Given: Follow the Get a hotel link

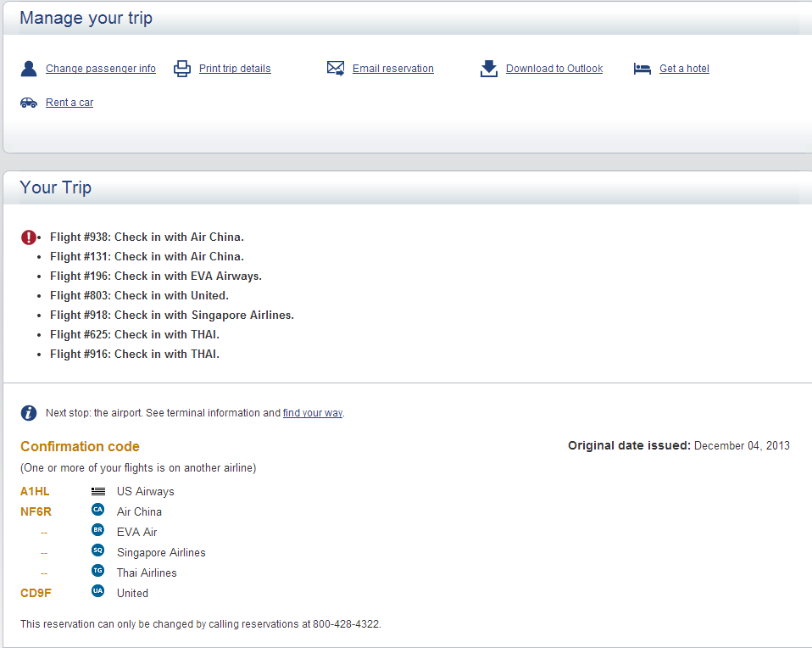Looking at the screenshot, I should coord(684,69).
